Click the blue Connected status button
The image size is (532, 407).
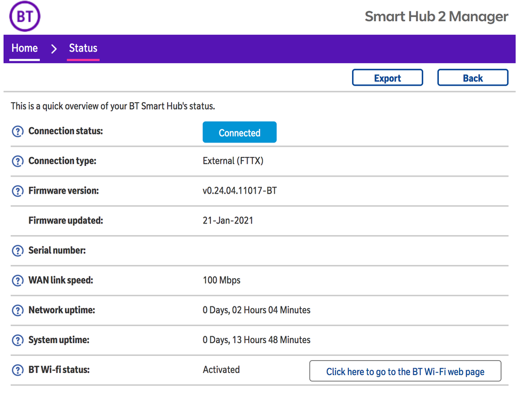[x=239, y=132]
